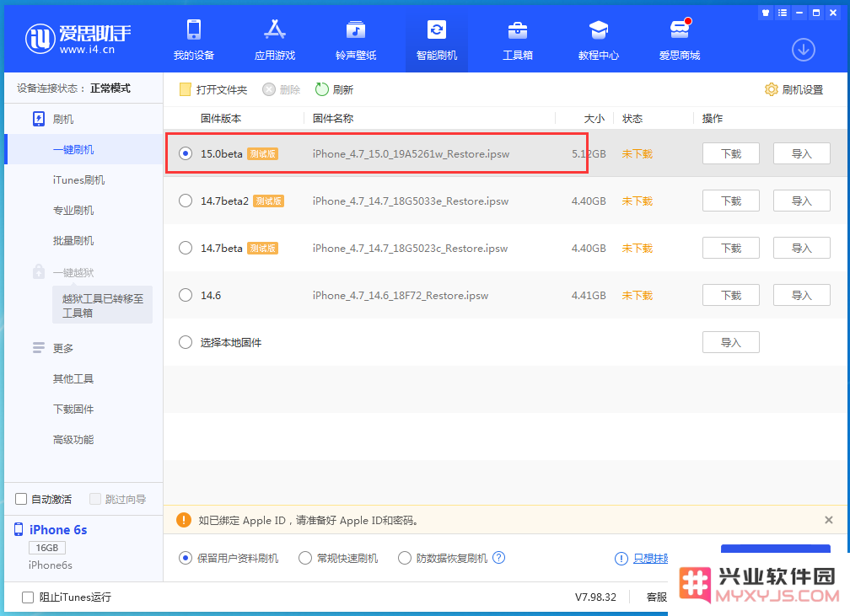Select 常规快速刷机 option
The height and width of the screenshot is (616, 850).
coord(305,558)
